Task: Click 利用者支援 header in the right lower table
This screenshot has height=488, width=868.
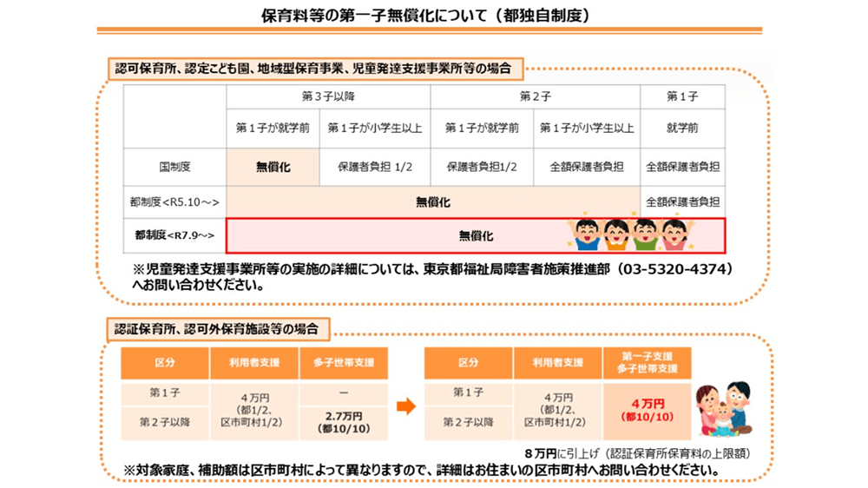Action: click(x=558, y=363)
